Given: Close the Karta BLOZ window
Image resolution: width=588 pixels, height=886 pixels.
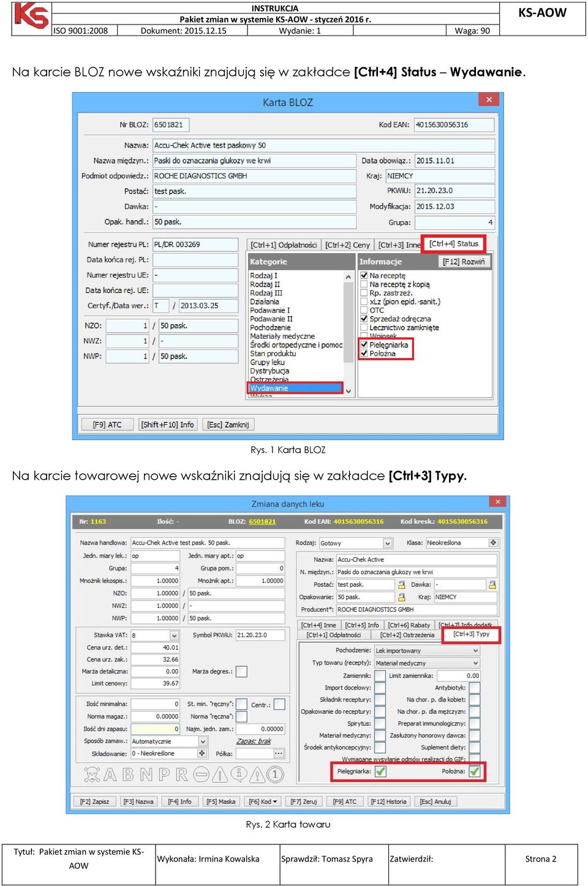Looking at the screenshot, I should (x=489, y=99).
